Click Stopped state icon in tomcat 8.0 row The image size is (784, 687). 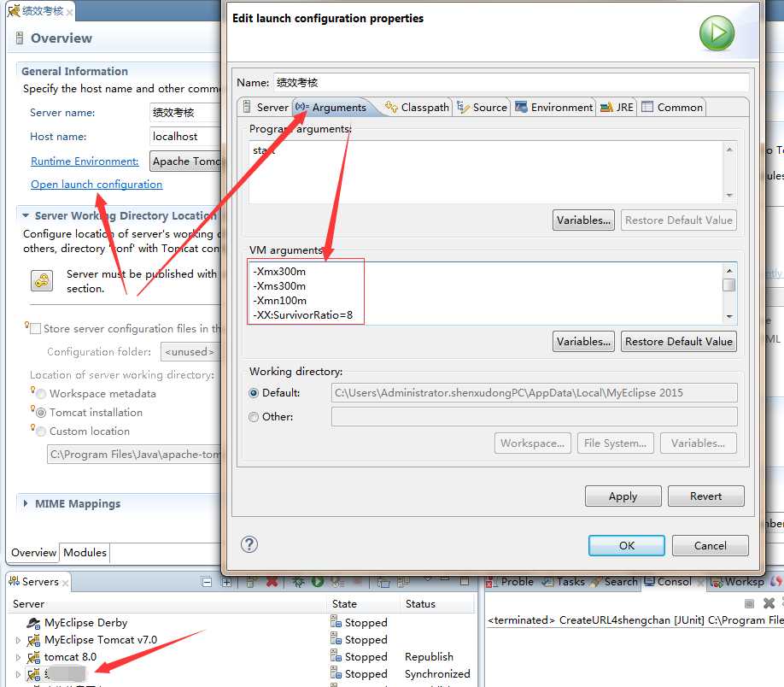coord(336,656)
